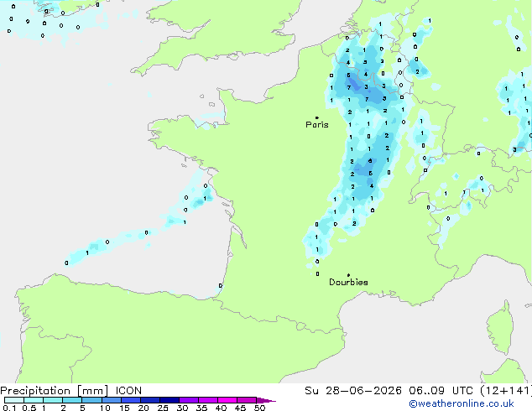
Task: Click the Paris city label
Action: coord(317,124)
